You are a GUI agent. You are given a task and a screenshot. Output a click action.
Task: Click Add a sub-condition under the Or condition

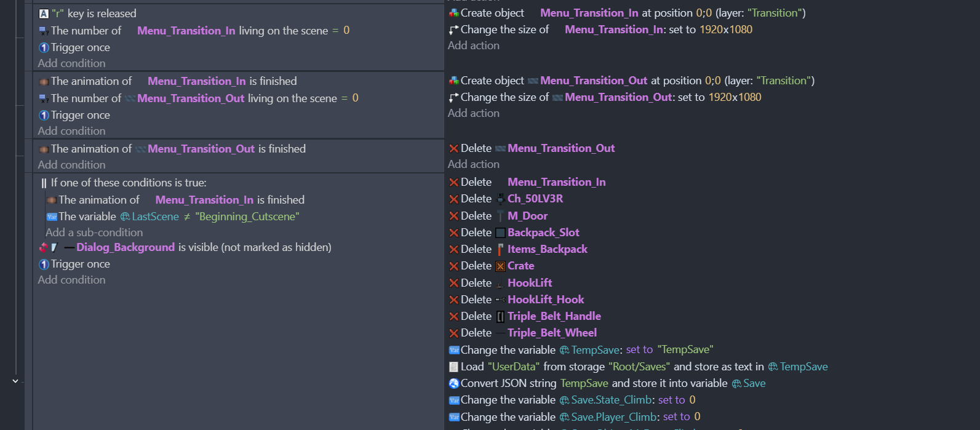[x=94, y=233]
